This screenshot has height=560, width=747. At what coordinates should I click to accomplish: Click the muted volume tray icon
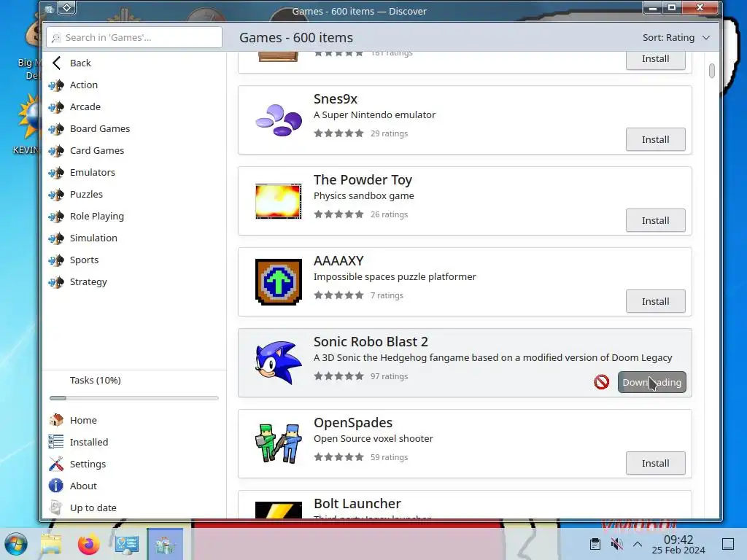[x=616, y=544]
